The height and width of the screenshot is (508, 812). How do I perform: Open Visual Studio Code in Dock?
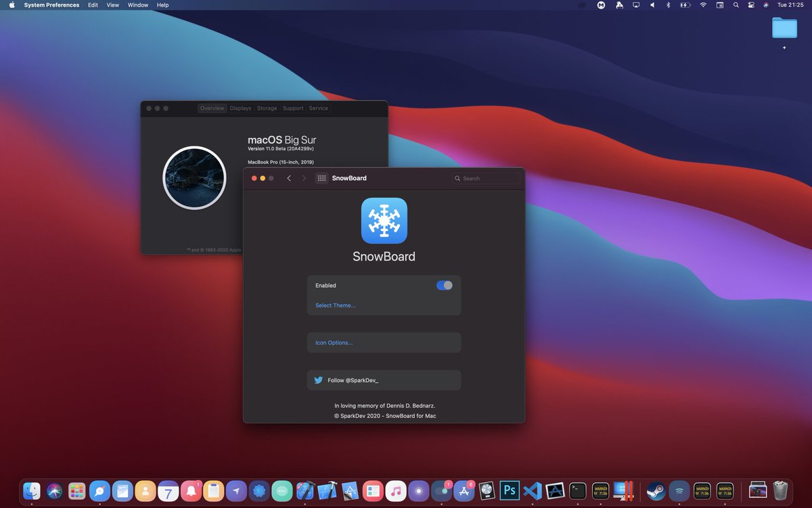[533, 490]
